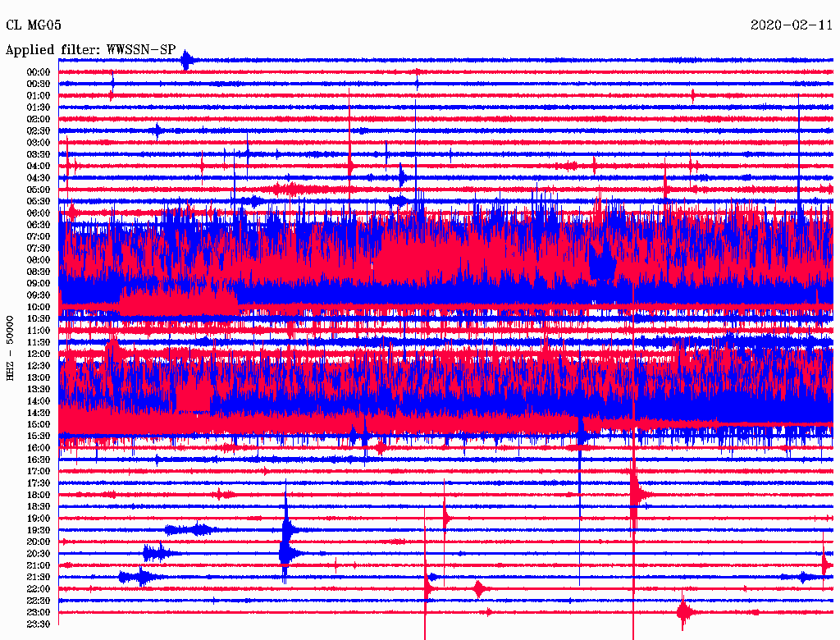
Task: Click the 01:30 time label
Action: (39, 107)
